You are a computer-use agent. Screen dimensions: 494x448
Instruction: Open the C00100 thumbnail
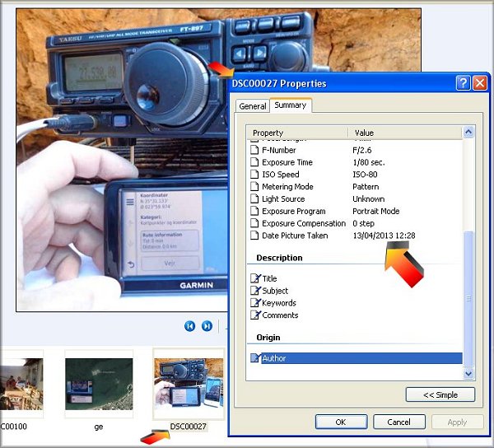pyautogui.click(x=21, y=384)
